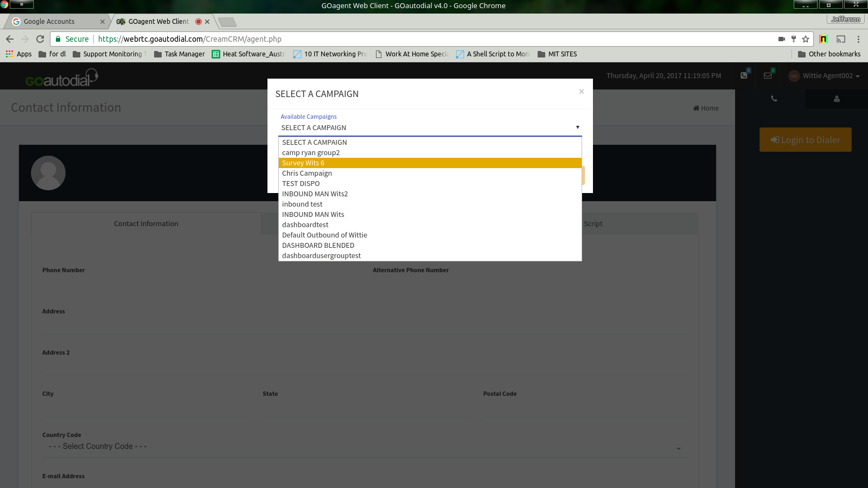
Task: Click the agent avatar picture
Action: coord(48,173)
